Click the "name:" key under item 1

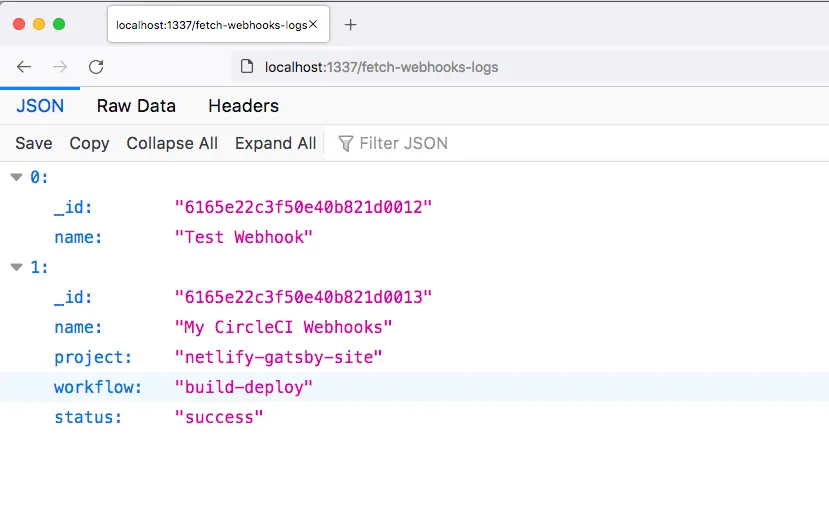click(x=78, y=327)
